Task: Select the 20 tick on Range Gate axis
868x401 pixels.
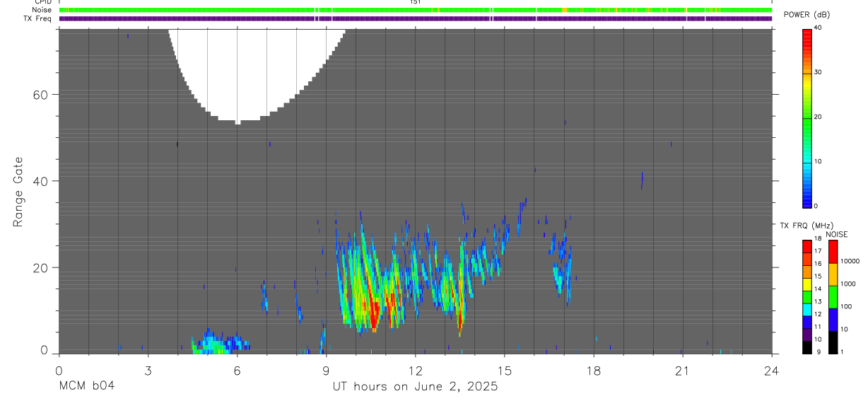Action: pyautogui.click(x=41, y=267)
